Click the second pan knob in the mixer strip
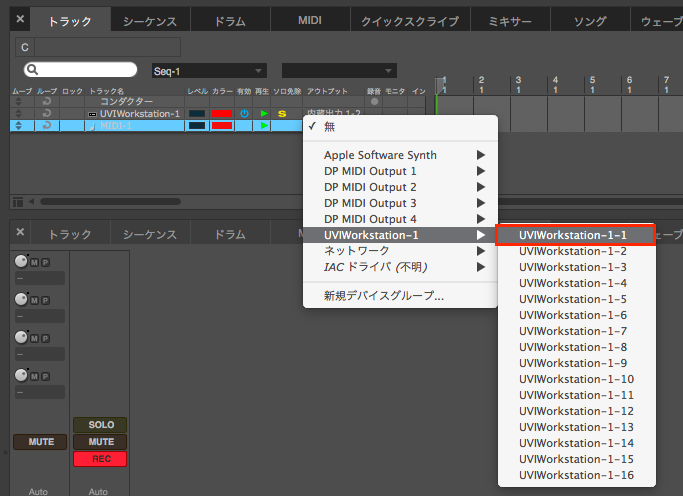The image size is (683, 496). click(x=21, y=299)
